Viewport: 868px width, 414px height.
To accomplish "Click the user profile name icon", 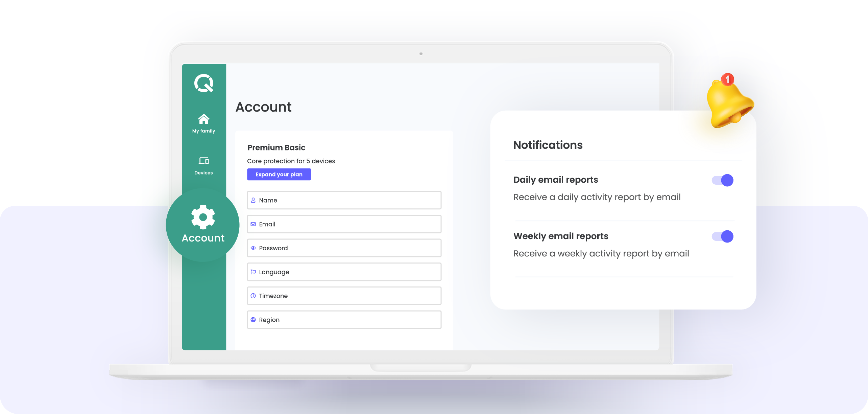I will tap(253, 200).
